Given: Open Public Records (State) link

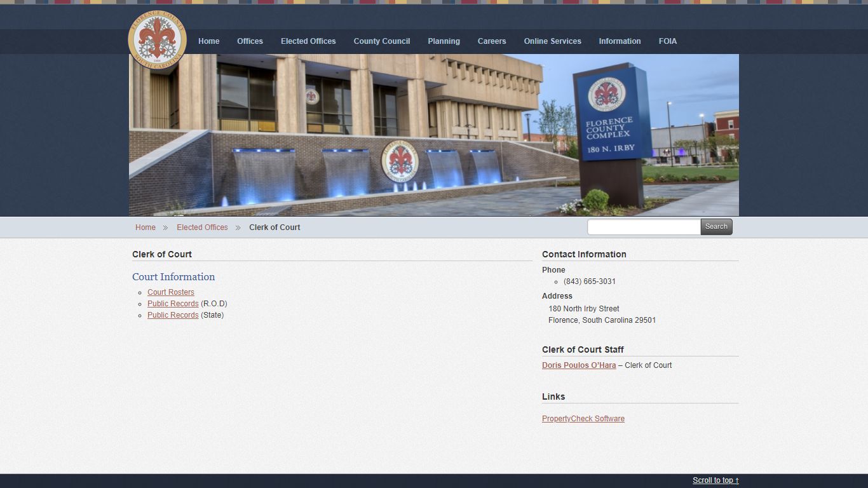Looking at the screenshot, I should pyautogui.click(x=173, y=315).
